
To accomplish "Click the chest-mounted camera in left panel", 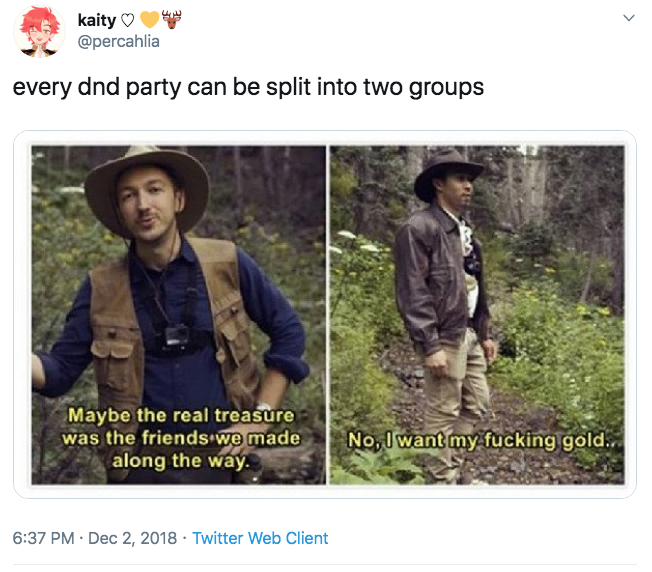I will point(177,336).
